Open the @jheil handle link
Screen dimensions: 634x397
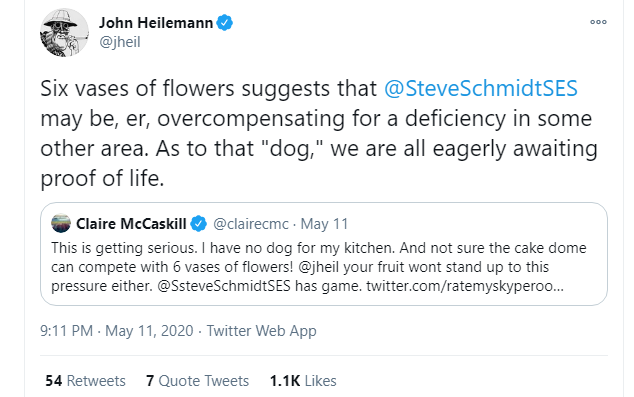coord(120,42)
